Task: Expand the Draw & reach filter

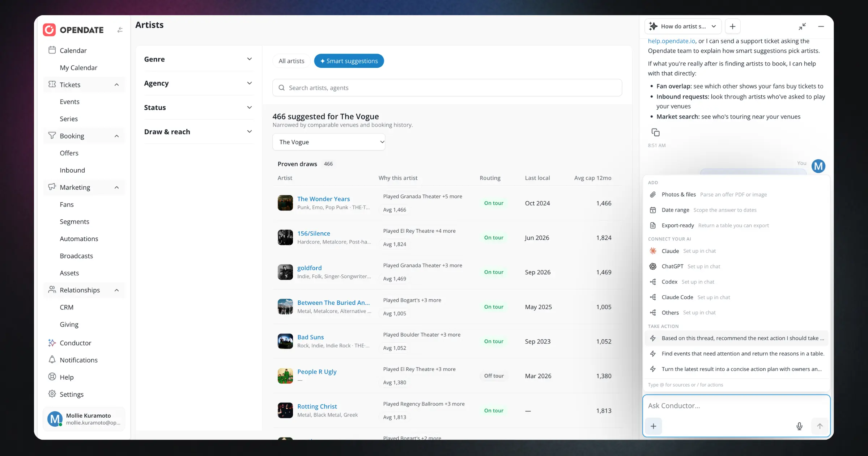Action: click(198, 132)
